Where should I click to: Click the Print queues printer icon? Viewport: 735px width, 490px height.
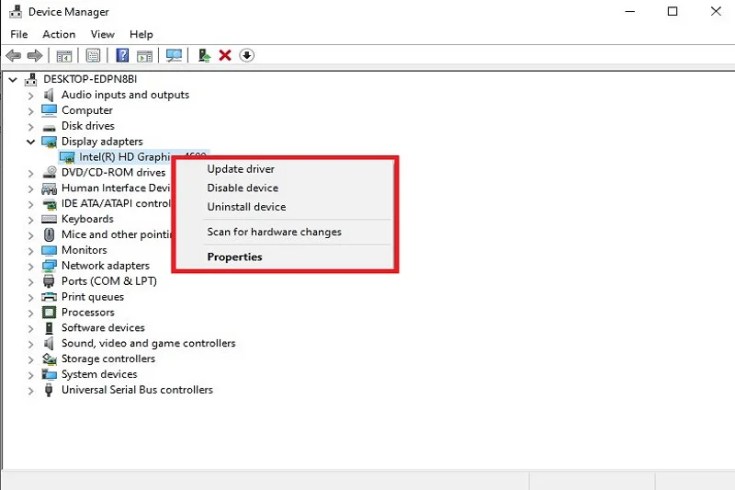(x=49, y=297)
